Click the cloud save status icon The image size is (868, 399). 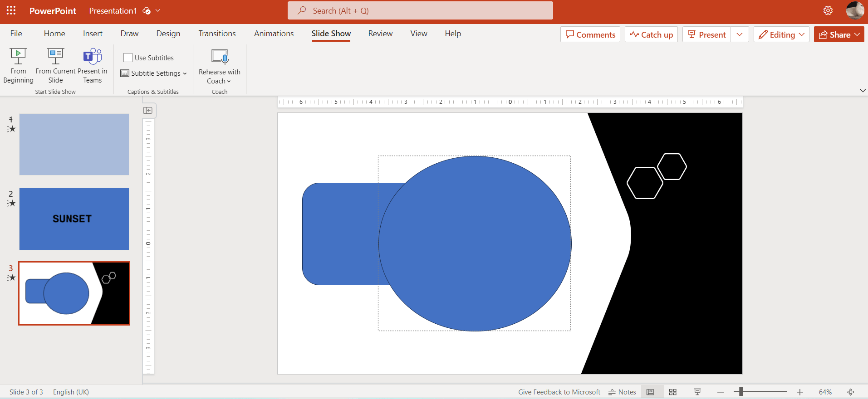[x=147, y=11]
